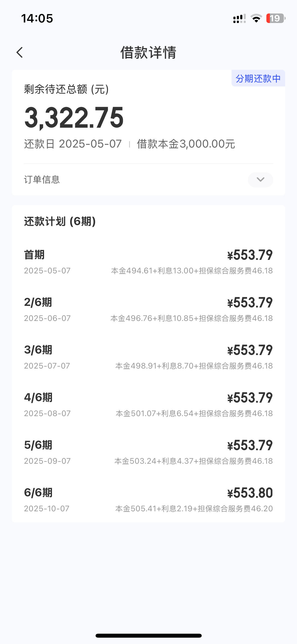Image resolution: width=297 pixels, height=644 pixels.
Task: Tap the battery indicator icon
Action: 276,19
